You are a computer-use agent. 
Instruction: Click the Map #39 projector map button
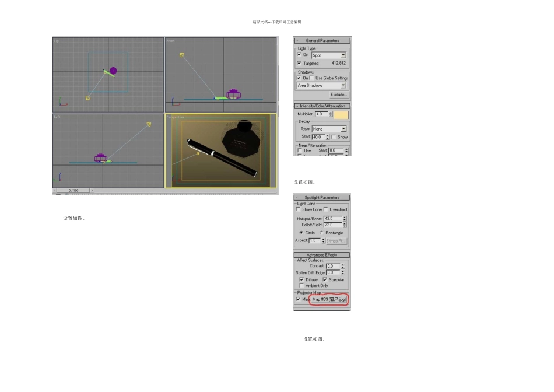329,299
